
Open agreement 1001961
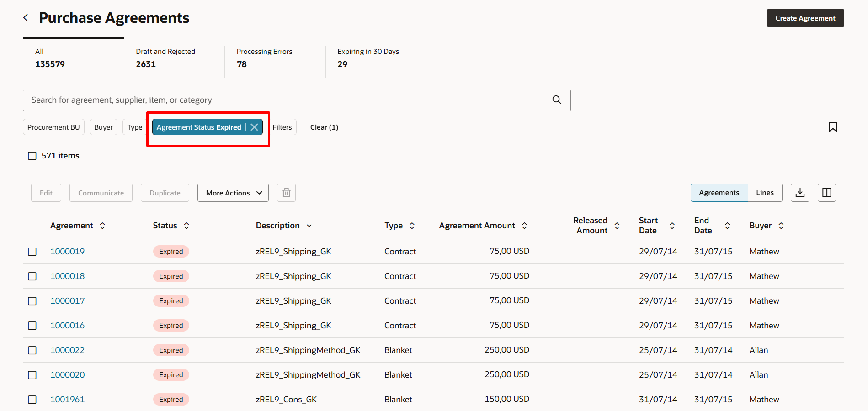pos(68,399)
